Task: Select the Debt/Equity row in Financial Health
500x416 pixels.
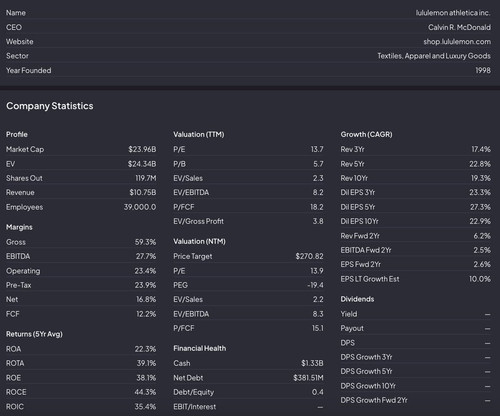Action: click(248, 392)
